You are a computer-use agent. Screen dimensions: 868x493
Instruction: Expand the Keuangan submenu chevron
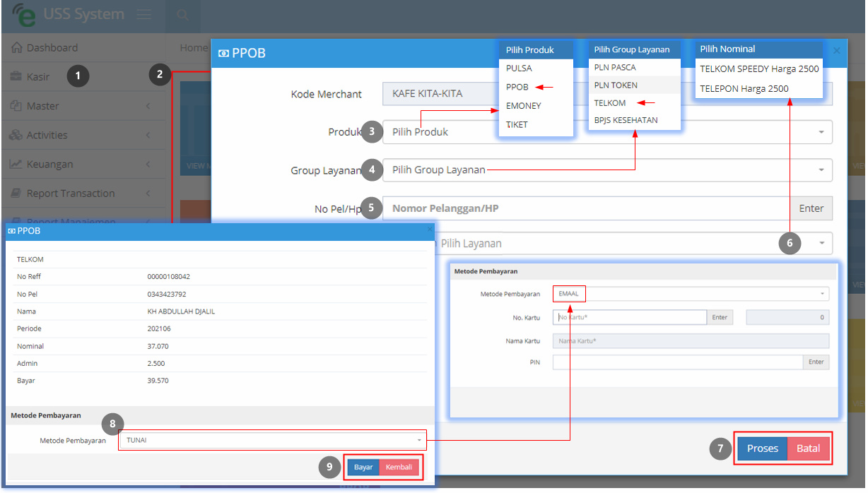148,164
